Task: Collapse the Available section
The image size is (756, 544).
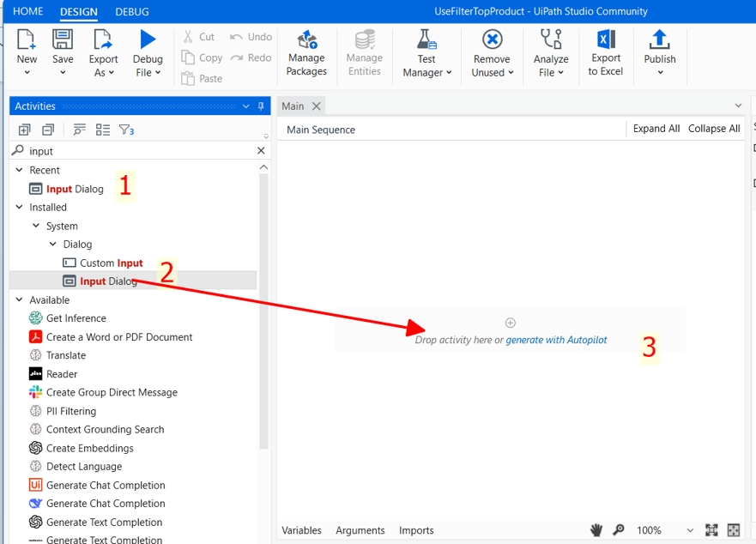Action: pos(19,299)
